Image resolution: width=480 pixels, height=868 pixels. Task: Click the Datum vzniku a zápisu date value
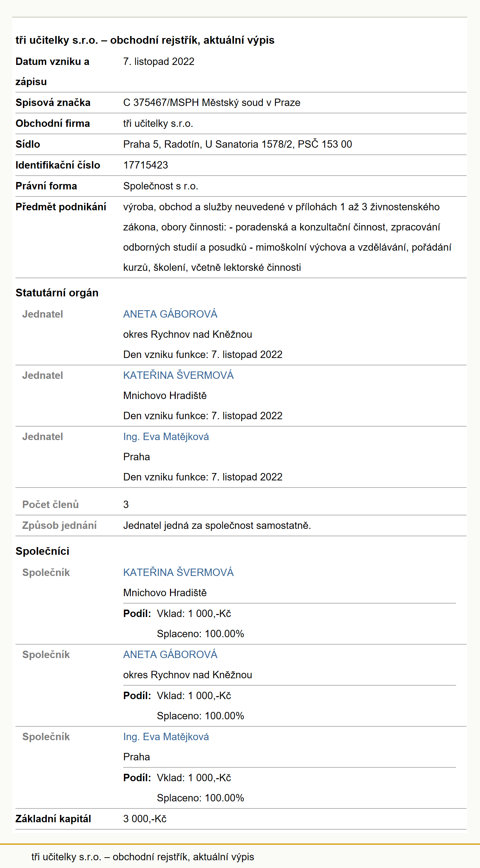[159, 62]
